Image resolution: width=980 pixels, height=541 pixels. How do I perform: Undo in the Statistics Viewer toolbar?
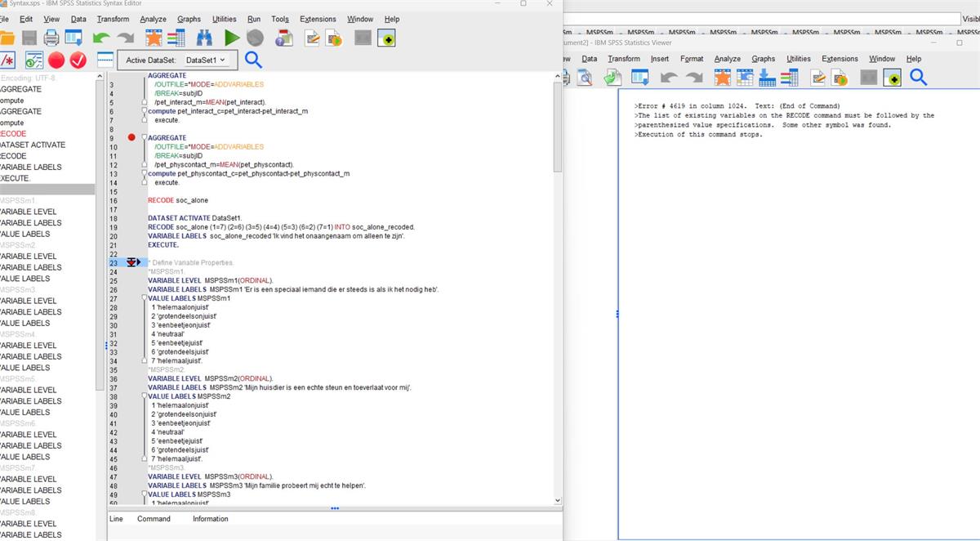pyautogui.click(x=669, y=77)
